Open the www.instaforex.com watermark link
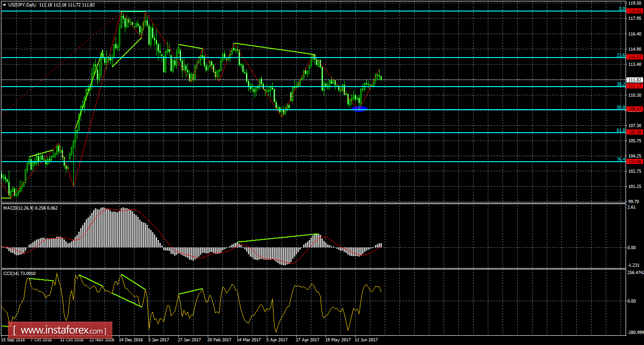Screen dimensions: 644x345 (60, 330)
